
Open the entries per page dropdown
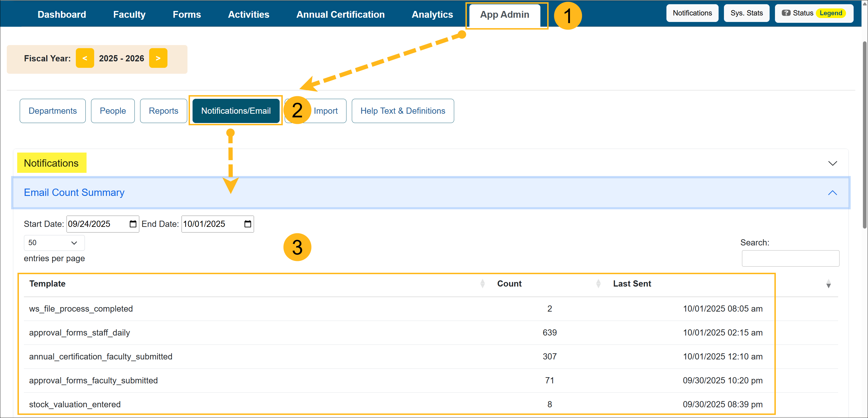54,243
